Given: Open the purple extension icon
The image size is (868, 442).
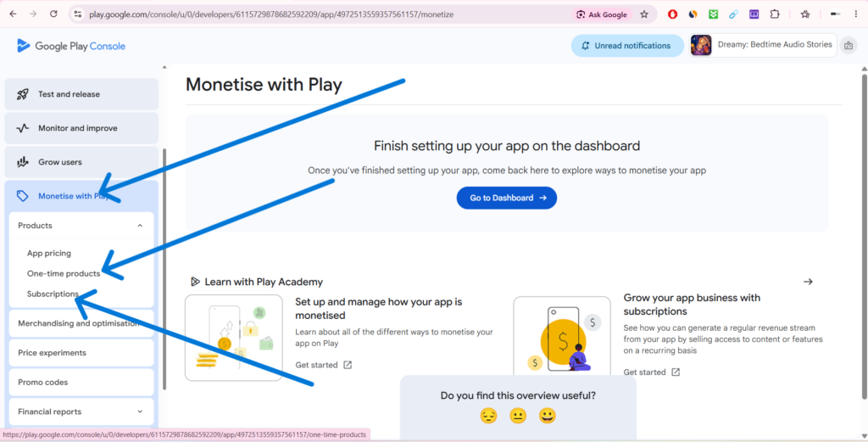Looking at the screenshot, I should pos(754,14).
